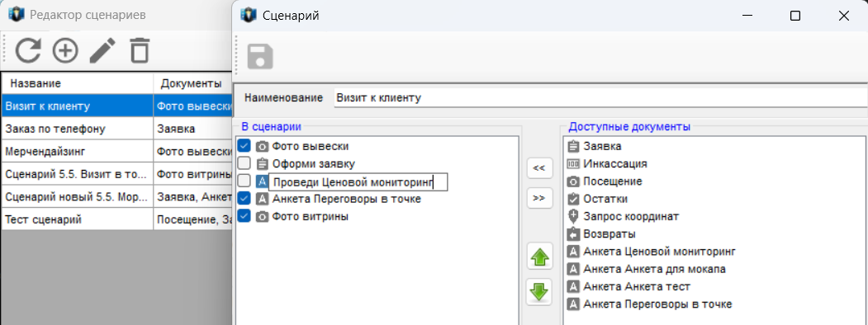The height and width of the screenshot is (325, 868).
Task: Click the camera icon beside Посещение
Action: tap(573, 181)
